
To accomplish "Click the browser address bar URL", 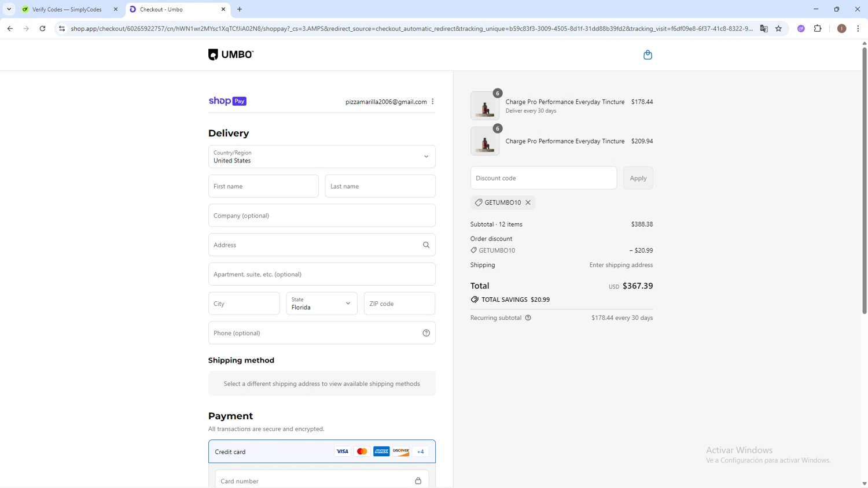I will coord(411,28).
